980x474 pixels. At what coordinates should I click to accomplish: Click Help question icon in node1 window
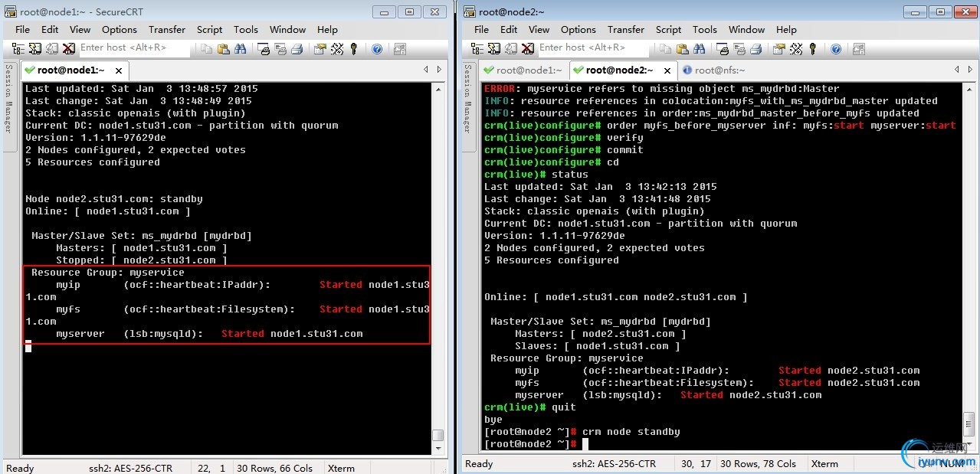377,48
